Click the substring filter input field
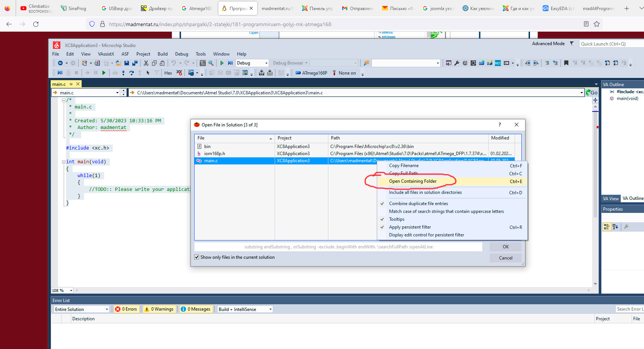This screenshot has height=349, width=644. coord(338,247)
